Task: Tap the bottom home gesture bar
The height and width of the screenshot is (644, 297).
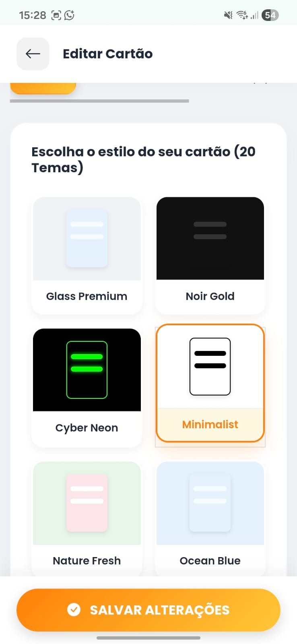Action: point(148,638)
